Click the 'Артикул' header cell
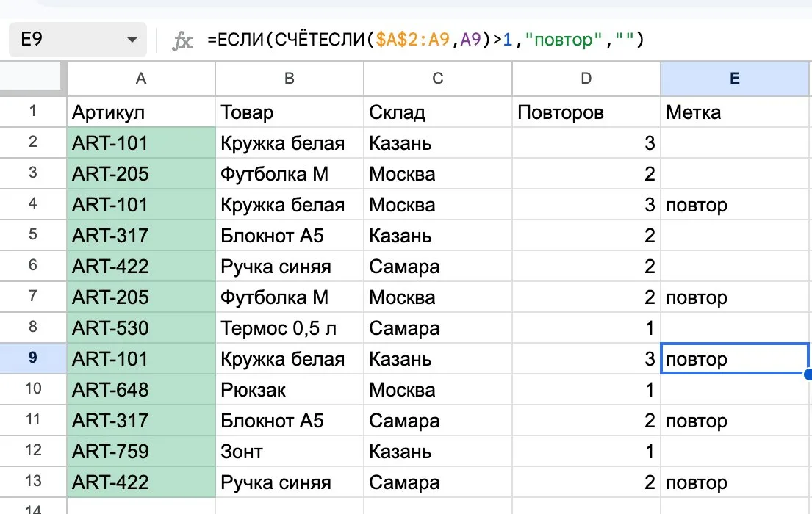The height and width of the screenshot is (514, 812). tap(141, 112)
